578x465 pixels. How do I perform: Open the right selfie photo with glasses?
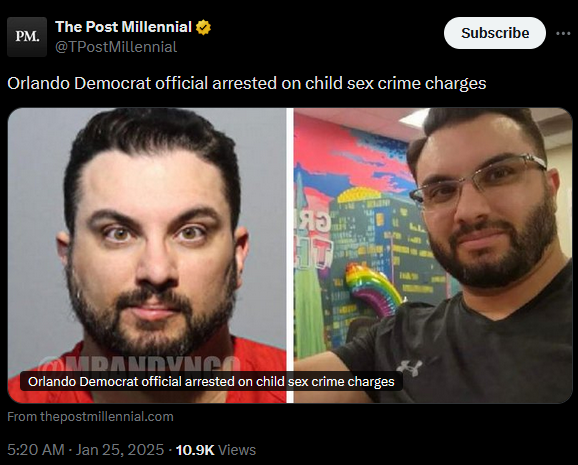pyautogui.click(x=433, y=255)
